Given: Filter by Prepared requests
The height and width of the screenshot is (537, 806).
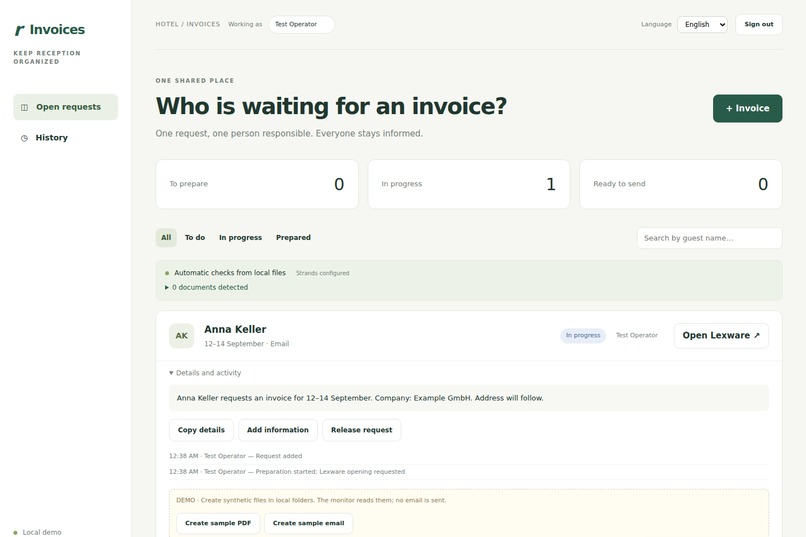Looking at the screenshot, I should 294,237.
